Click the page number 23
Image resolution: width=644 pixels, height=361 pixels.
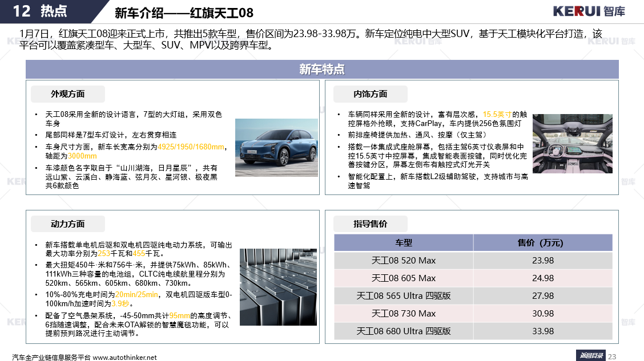(x=612, y=356)
